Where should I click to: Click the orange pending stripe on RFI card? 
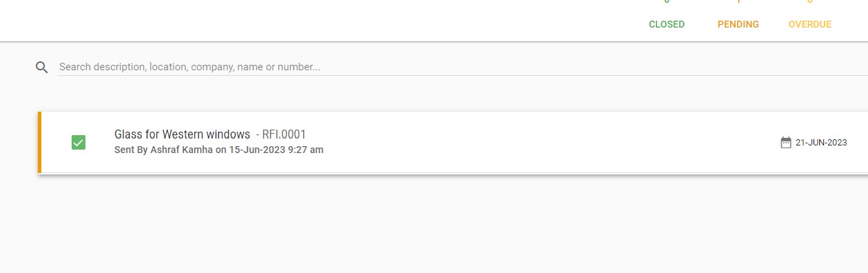click(39, 142)
